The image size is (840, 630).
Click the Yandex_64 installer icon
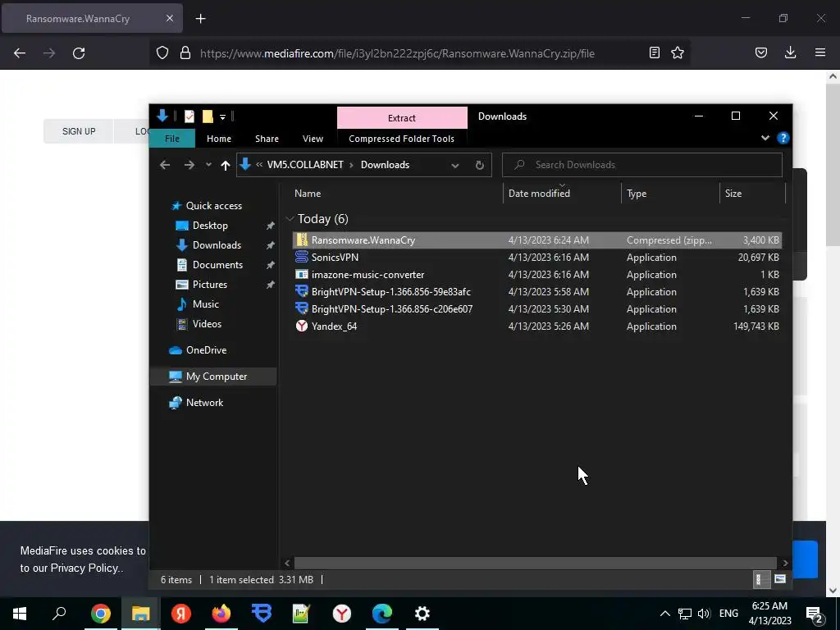[302, 326]
